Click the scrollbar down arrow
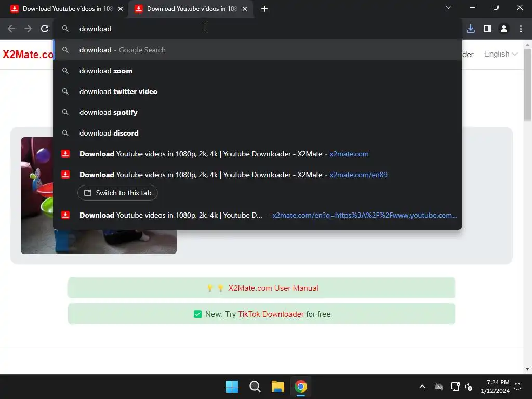Screen dimensions: 532x399 point(527,369)
